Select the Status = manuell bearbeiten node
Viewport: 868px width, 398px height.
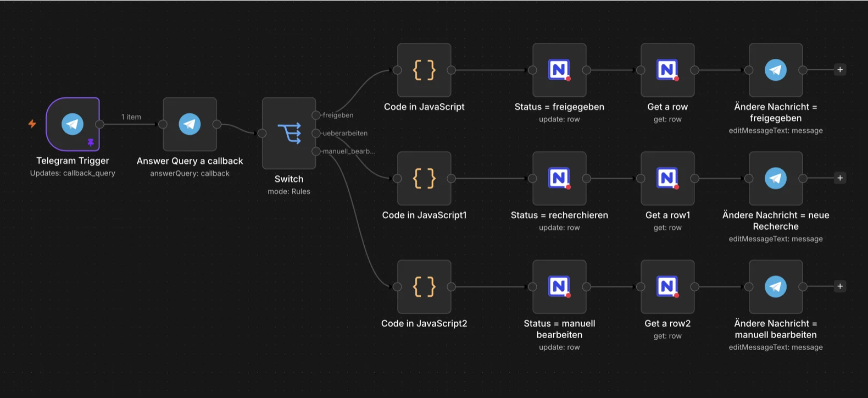pyautogui.click(x=559, y=286)
